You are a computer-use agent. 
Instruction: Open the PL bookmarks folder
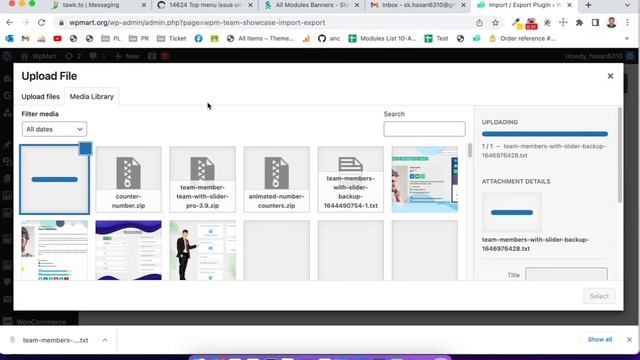point(111,38)
